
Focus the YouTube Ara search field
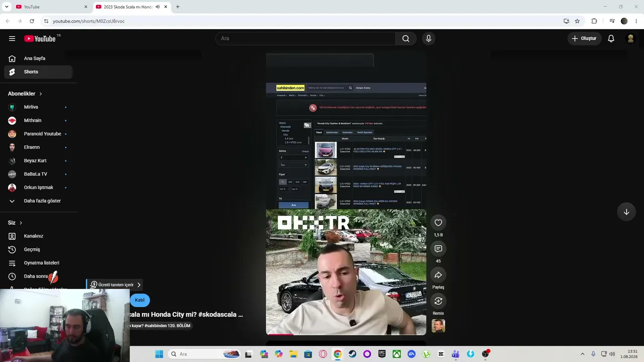[x=305, y=39]
